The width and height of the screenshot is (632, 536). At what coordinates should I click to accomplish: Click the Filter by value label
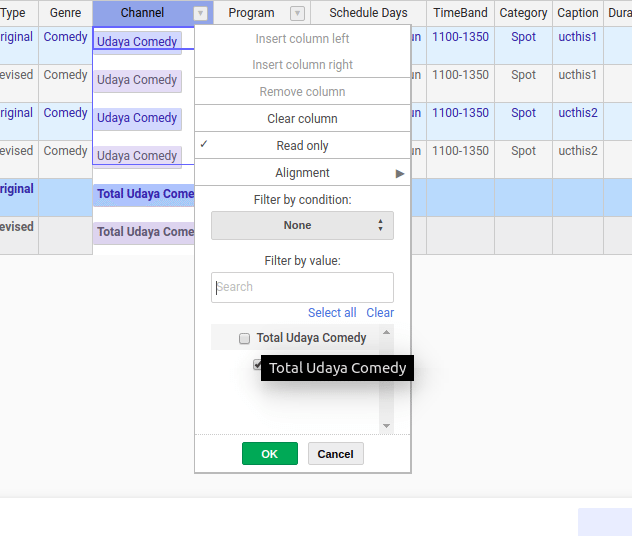tap(302, 261)
